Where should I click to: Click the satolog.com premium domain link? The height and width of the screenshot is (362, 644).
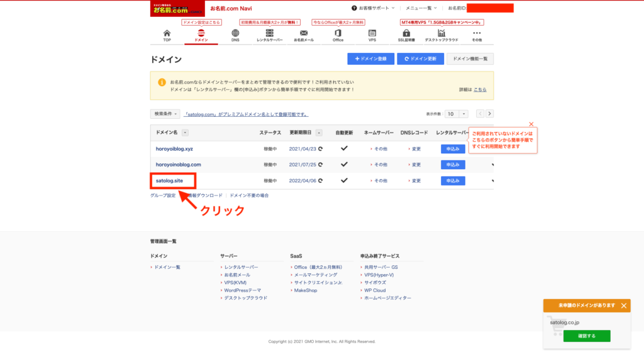246,114
